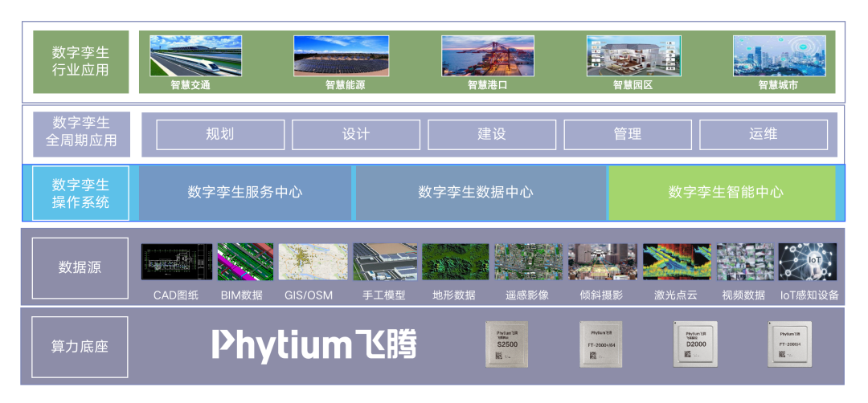Click the 智慧园区 building model image
Image resolution: width=868 pixels, height=403 pixels.
(634, 56)
